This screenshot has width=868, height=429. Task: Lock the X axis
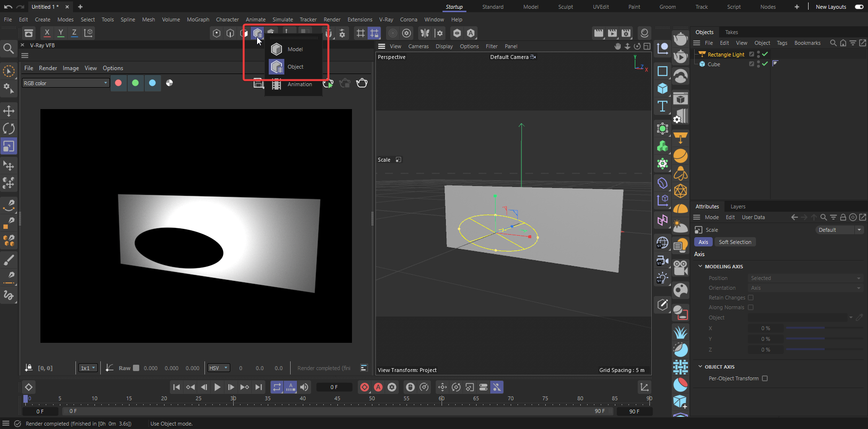coord(47,33)
